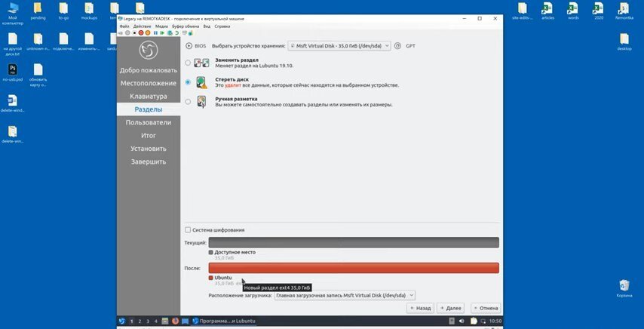Go to the Местоположение step

click(149, 83)
